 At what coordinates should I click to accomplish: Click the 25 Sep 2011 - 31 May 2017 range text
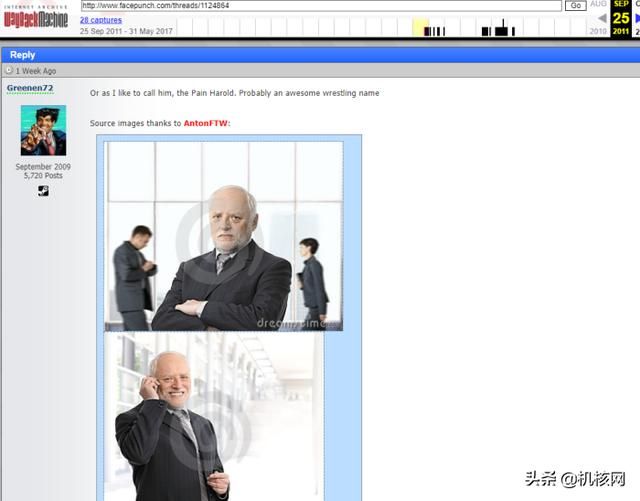(x=126, y=31)
